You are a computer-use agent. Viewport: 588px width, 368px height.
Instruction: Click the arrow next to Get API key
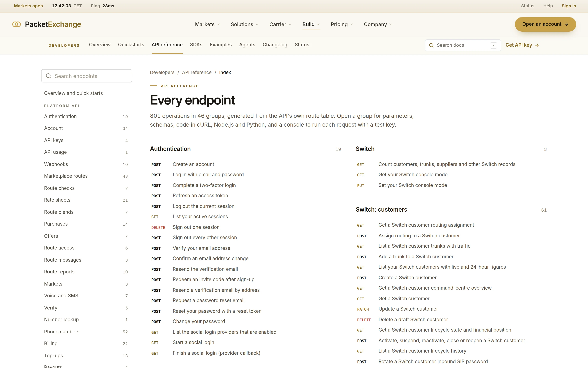click(537, 45)
